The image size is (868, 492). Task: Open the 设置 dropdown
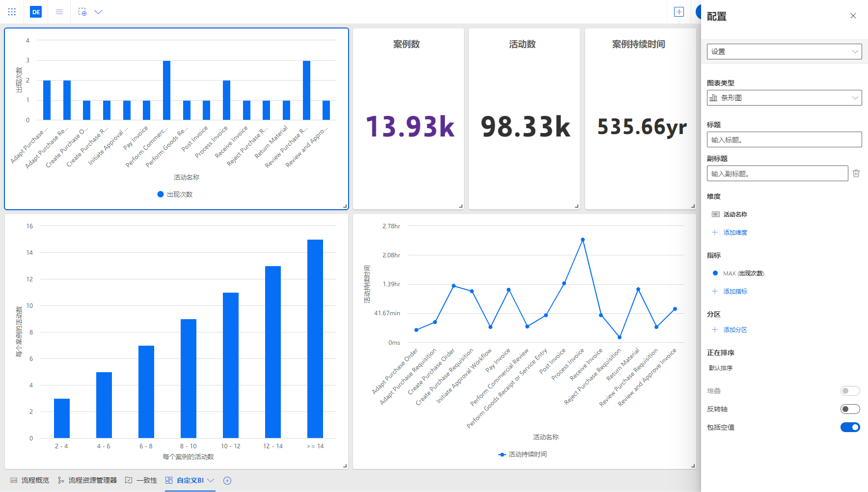click(x=784, y=52)
